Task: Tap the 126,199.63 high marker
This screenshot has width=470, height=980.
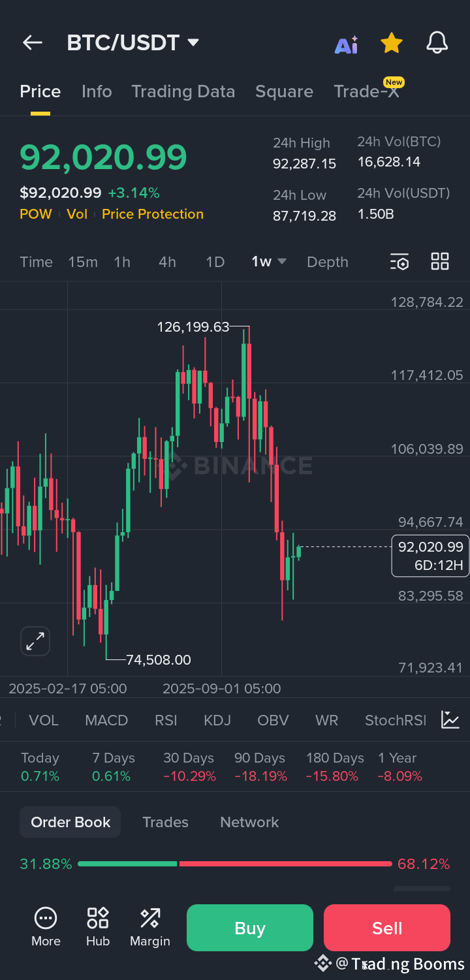Action: [193, 326]
